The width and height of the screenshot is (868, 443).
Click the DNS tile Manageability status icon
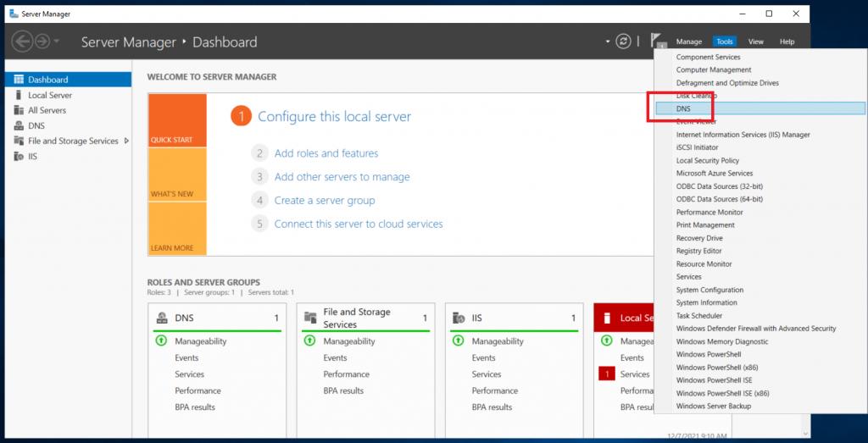162,341
